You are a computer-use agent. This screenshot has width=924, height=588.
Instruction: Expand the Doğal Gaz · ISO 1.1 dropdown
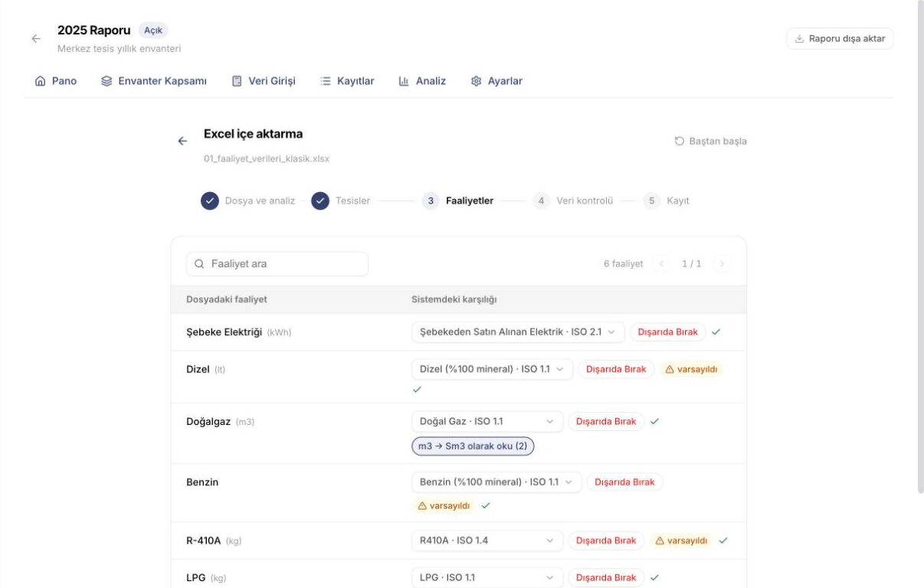(x=487, y=421)
